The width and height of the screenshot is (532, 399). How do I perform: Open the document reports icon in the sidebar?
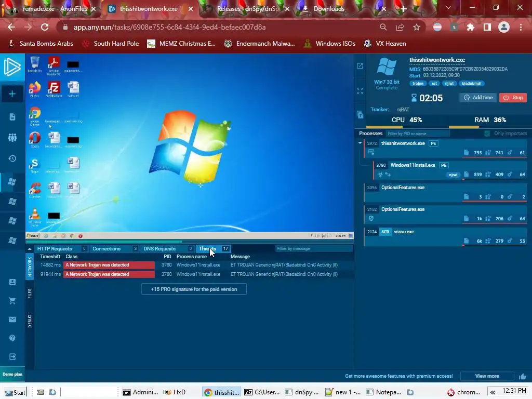12,117
